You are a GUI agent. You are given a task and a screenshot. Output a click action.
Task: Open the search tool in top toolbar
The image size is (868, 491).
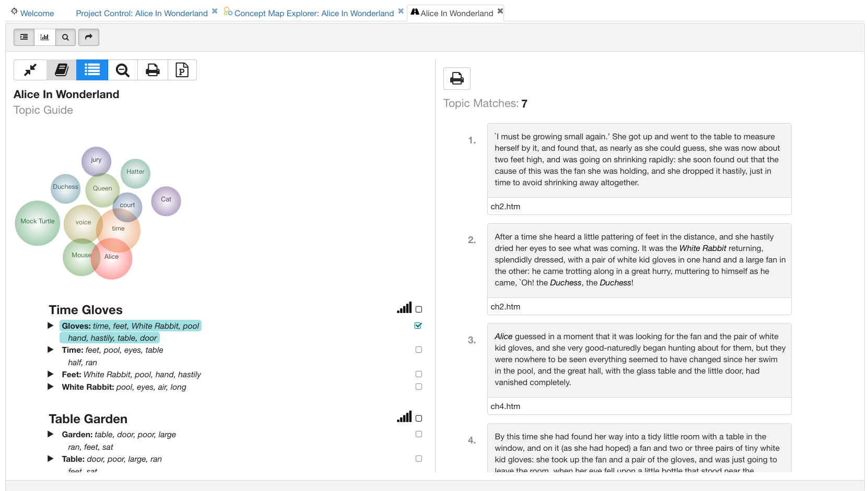(x=65, y=37)
